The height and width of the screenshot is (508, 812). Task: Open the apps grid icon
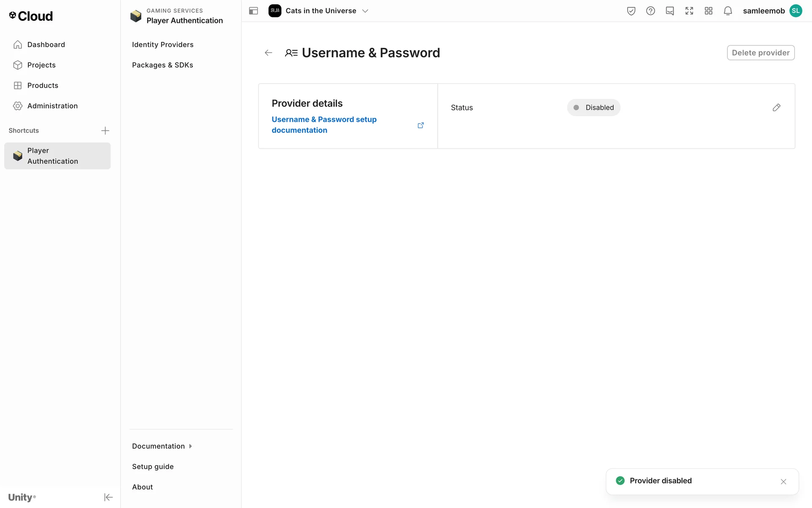(x=708, y=11)
